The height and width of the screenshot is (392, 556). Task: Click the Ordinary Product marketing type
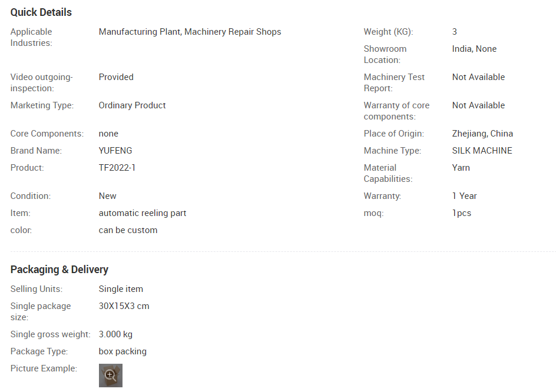tap(132, 105)
